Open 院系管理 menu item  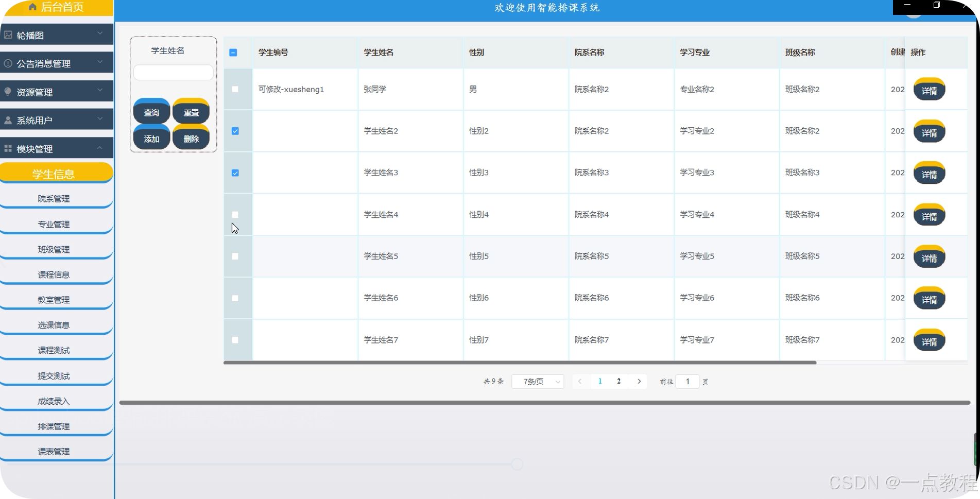pos(57,199)
